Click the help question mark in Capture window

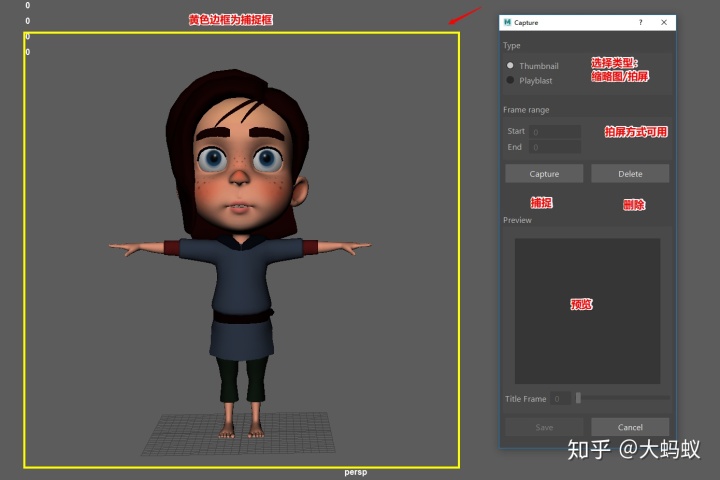(x=641, y=22)
